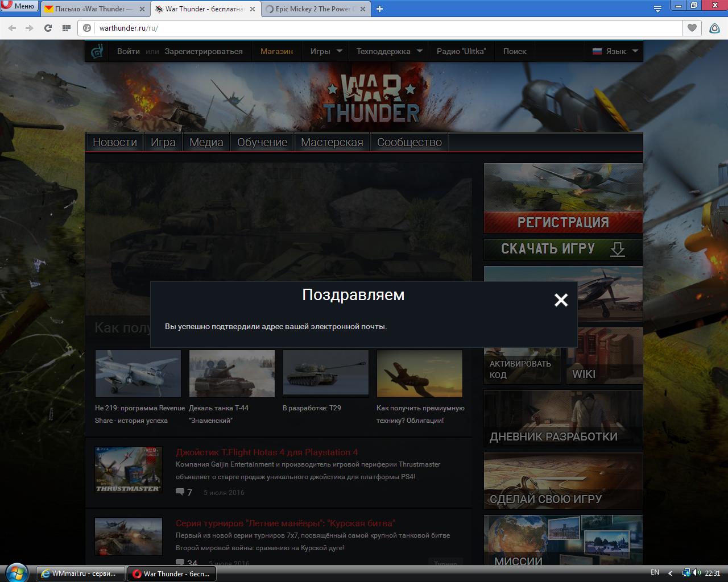The width and height of the screenshot is (728, 582).
Task: Click the Декаль танка Т-44 link
Action: click(219, 414)
